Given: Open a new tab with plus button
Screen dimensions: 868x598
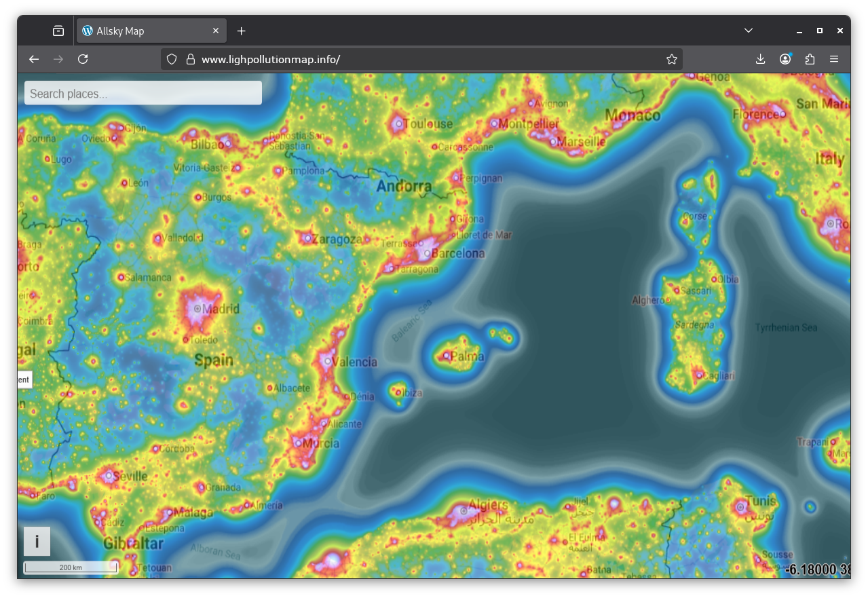Looking at the screenshot, I should click(241, 31).
